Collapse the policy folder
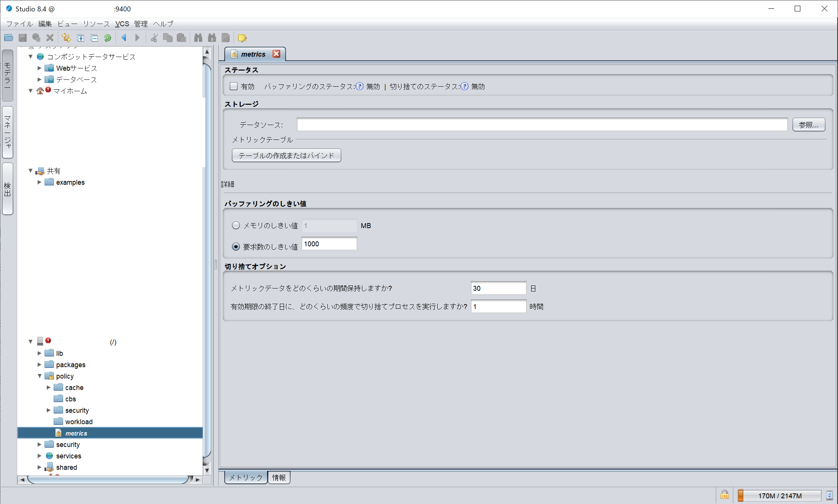The height and width of the screenshot is (504, 838). pos(39,376)
